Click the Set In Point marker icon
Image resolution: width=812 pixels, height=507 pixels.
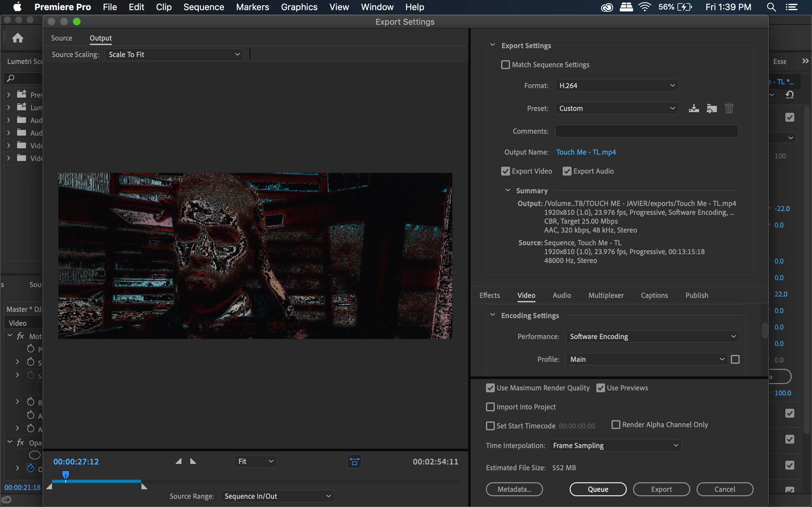[x=179, y=461]
